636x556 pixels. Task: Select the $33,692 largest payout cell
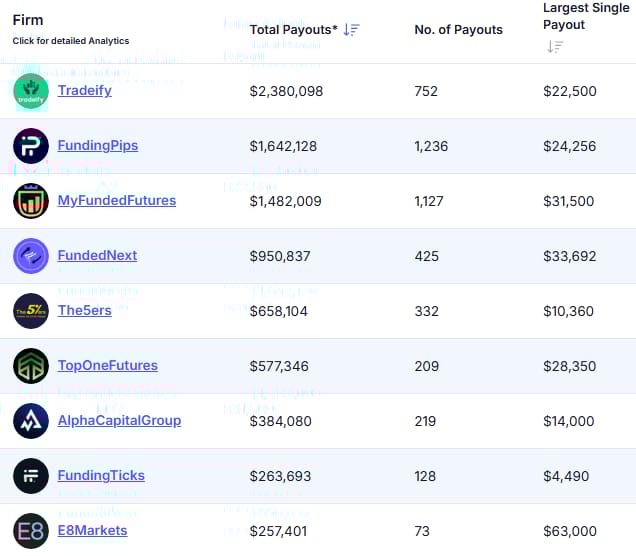570,256
